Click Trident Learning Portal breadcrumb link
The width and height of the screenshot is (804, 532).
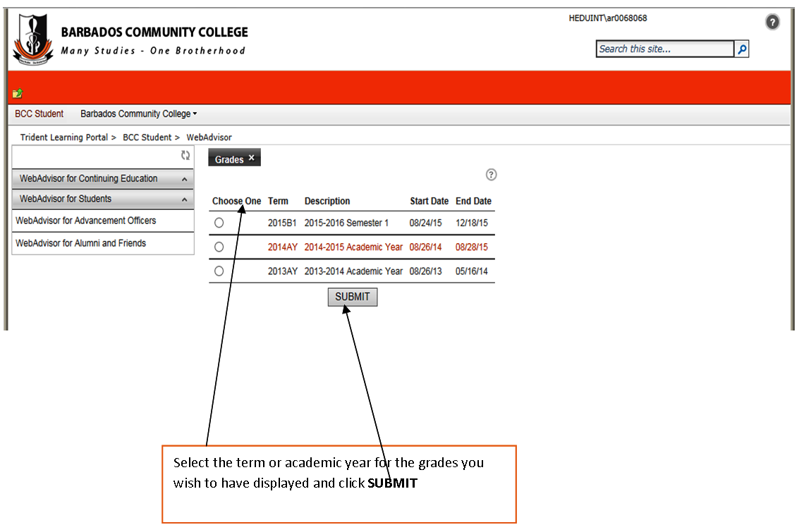tap(63, 137)
